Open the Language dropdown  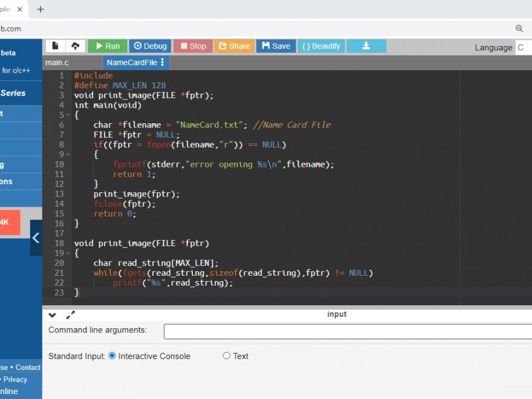click(x=523, y=48)
